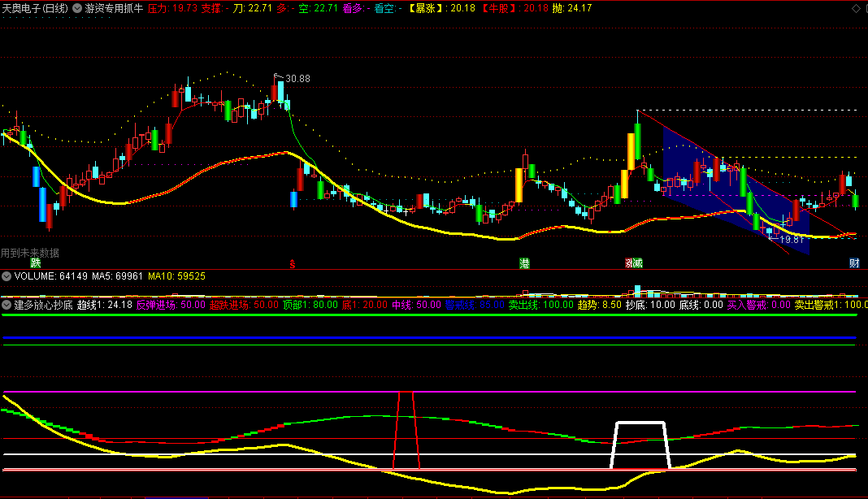
Task: Click the 反弹进场: 50.00 value
Action: (x=171, y=305)
